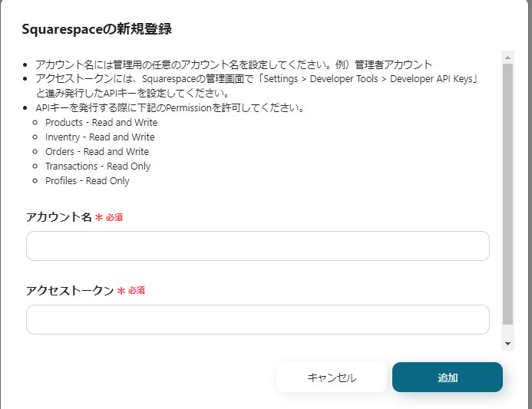The height and width of the screenshot is (409, 532).
Task: Click the 追加 button
Action: [x=447, y=378]
